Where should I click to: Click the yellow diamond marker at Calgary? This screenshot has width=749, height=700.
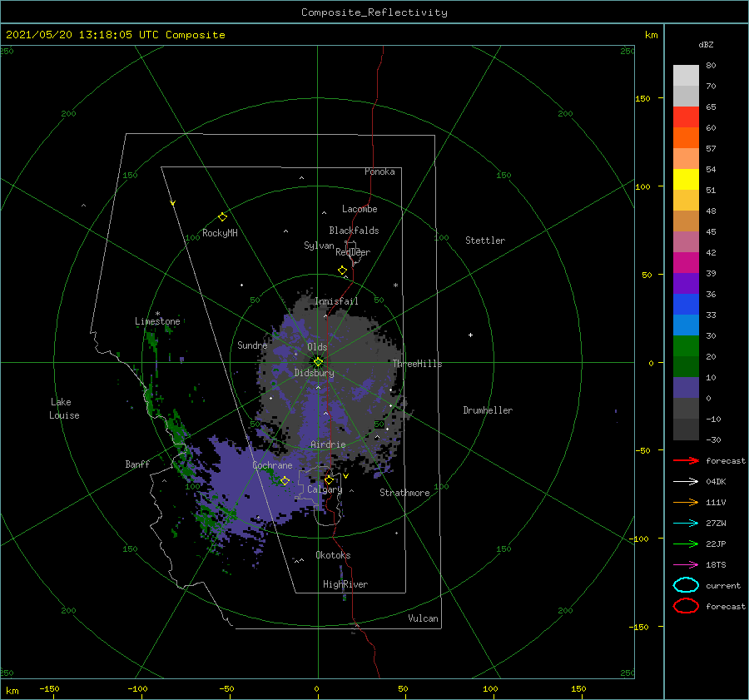(x=329, y=479)
